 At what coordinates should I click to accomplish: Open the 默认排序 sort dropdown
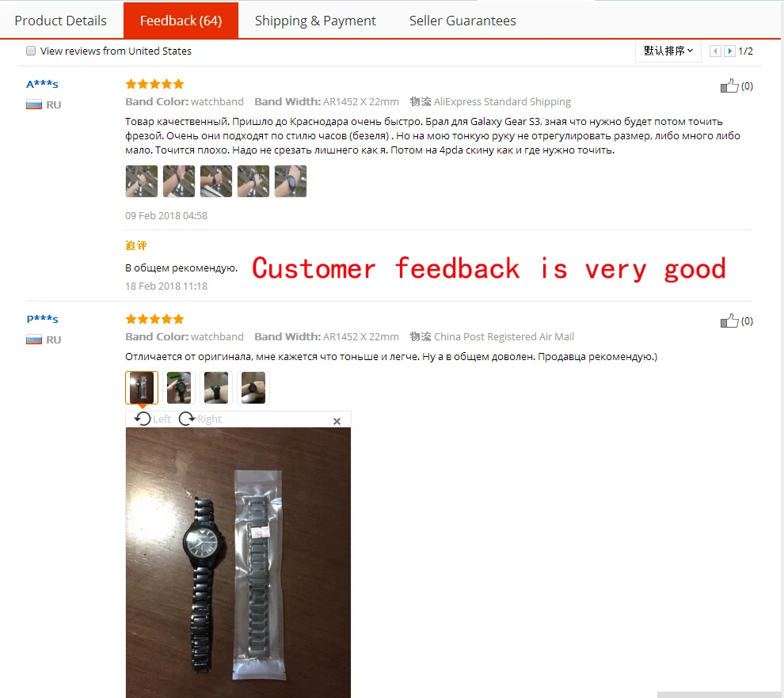668,51
